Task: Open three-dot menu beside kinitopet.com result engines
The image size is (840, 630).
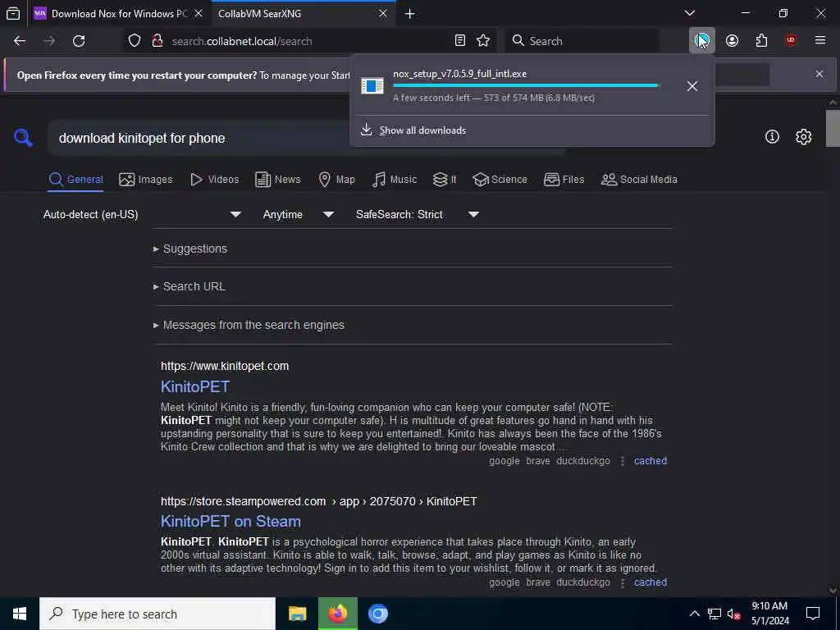Action: click(x=622, y=461)
